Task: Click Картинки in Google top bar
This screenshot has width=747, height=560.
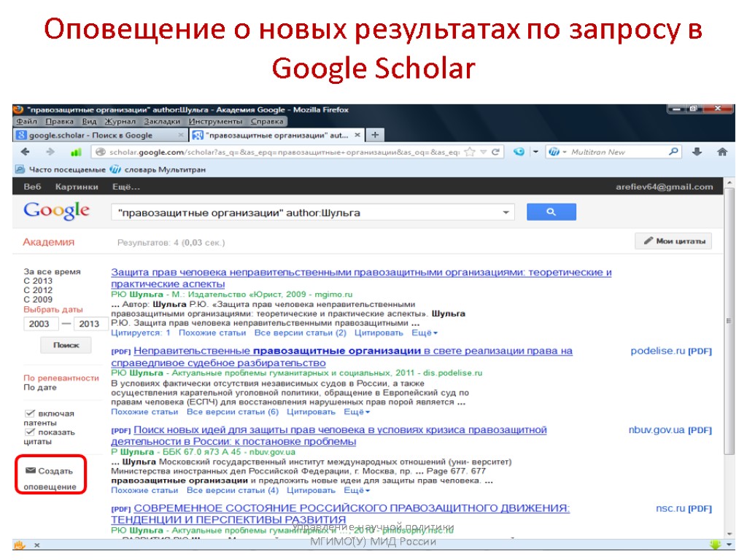Action: [x=76, y=187]
